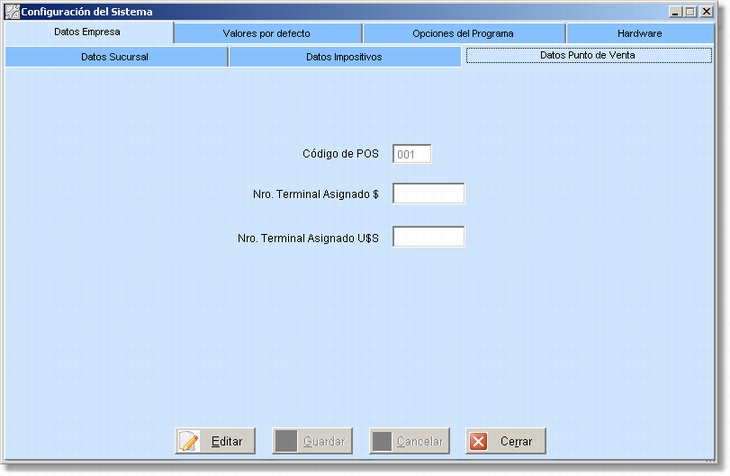Click the red X icon on Cerrar
Screen dimensions: 730x476
(479, 441)
